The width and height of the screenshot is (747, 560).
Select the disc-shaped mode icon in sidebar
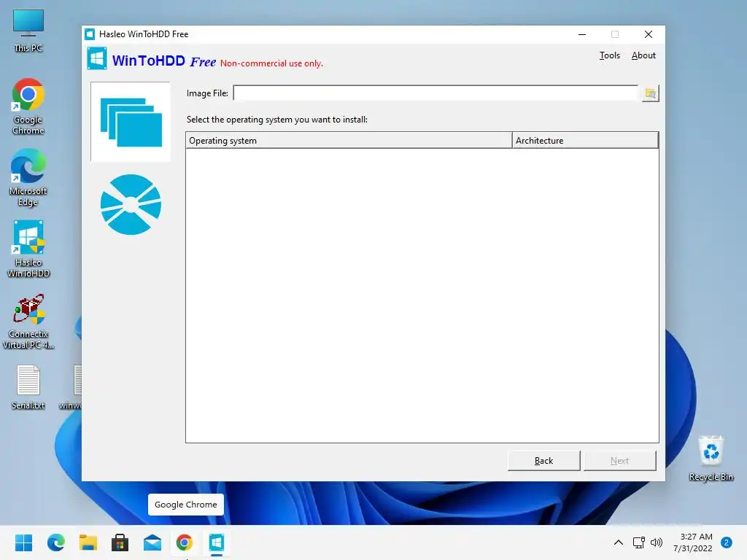131,205
